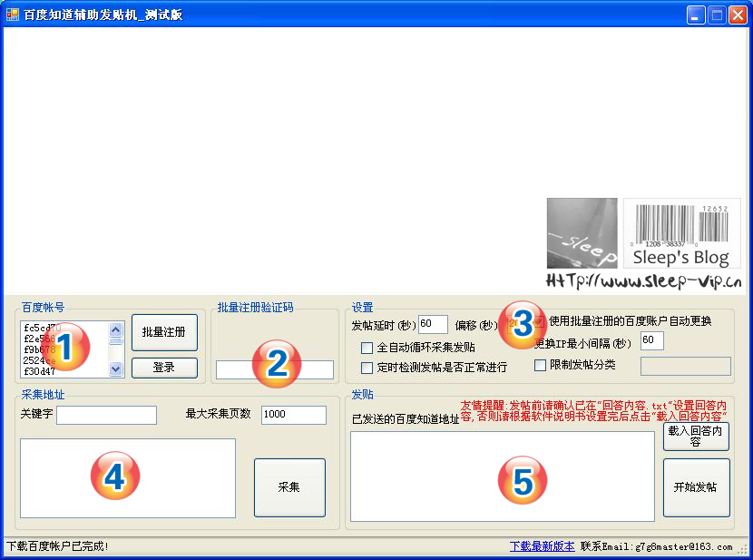Toggle 定时检测发帖是否正常进行 checkbox
The width and height of the screenshot is (753, 560).
(367, 368)
